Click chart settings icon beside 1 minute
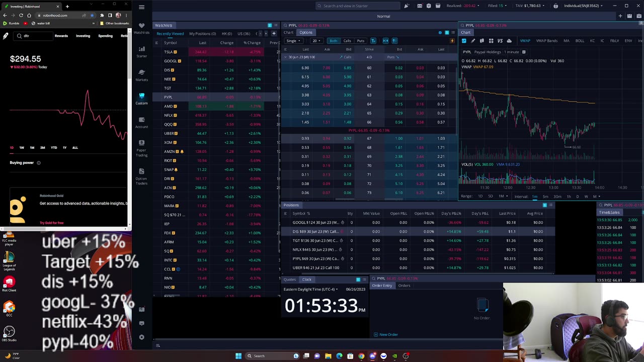The image size is (644, 362). coord(523,52)
